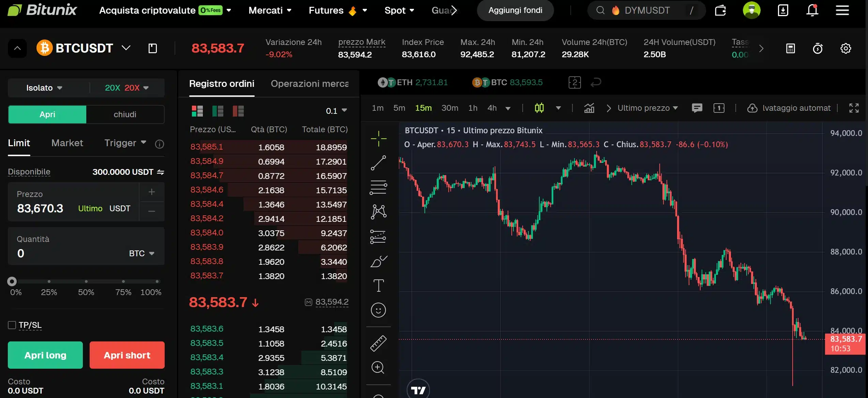Open the XABCD pattern tool
This screenshot has height=398, width=868.
pyautogui.click(x=378, y=212)
